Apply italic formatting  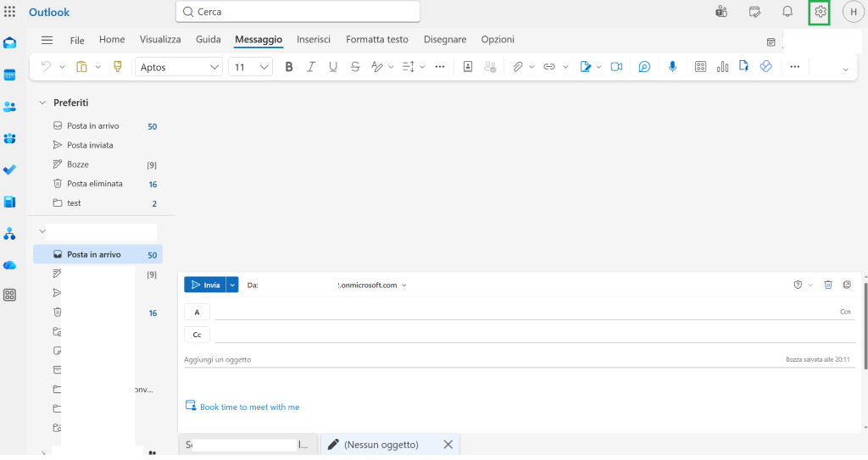pyautogui.click(x=311, y=67)
